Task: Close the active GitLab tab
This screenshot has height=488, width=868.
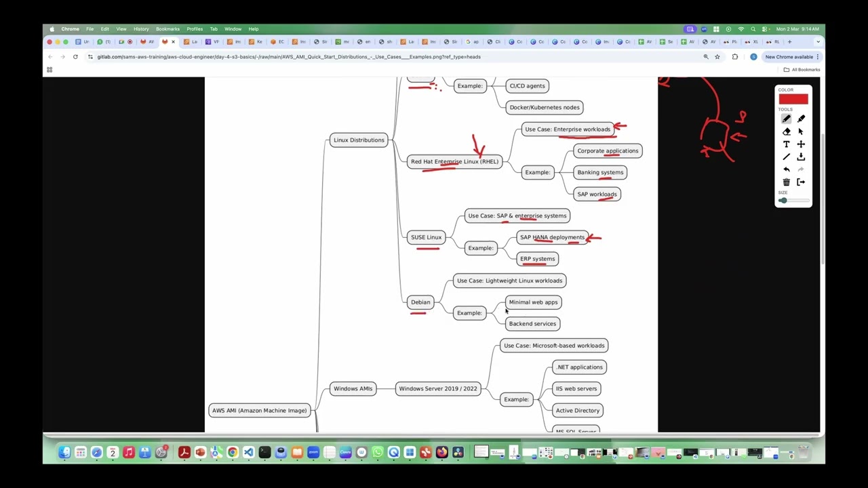Action: tap(173, 42)
